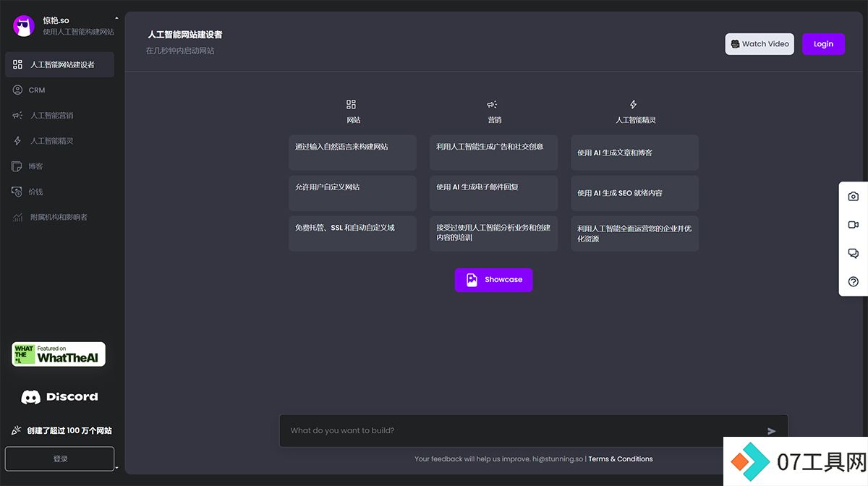Click the chat bubbles icon on right panel
This screenshot has height=486, width=868.
[853, 253]
